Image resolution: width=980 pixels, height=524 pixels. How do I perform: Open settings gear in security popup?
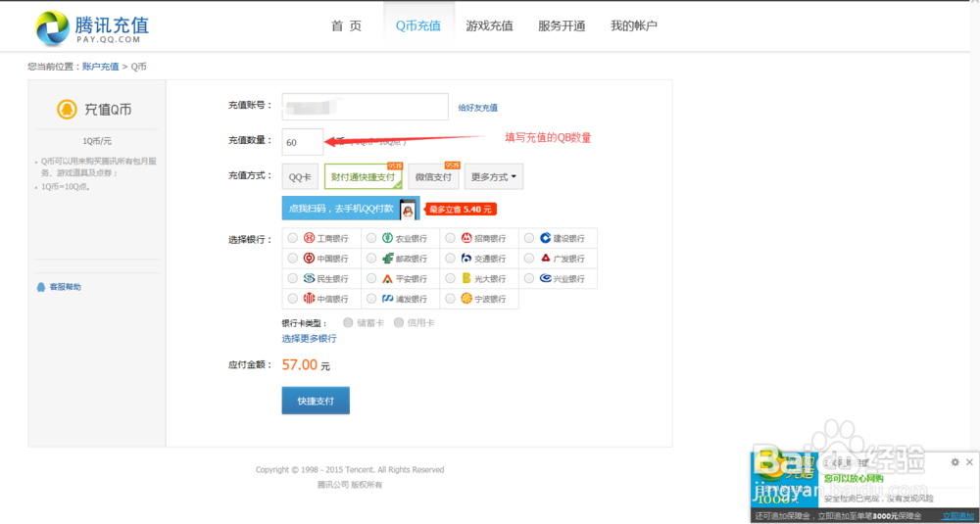click(x=955, y=462)
